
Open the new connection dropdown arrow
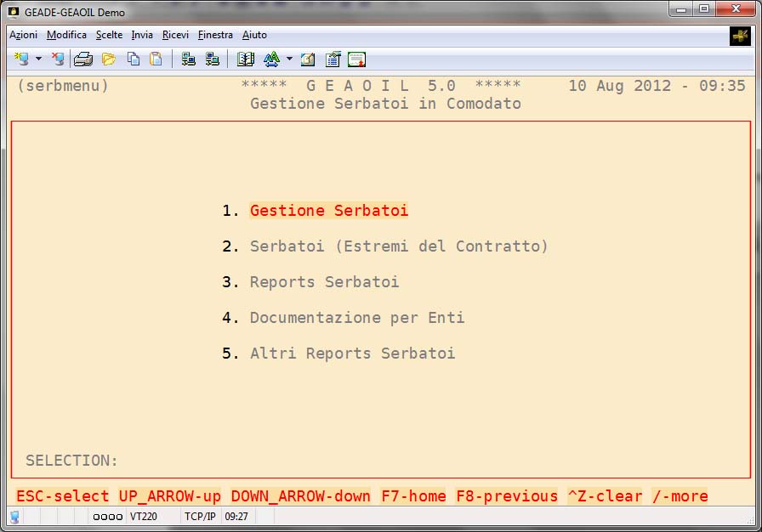[38, 59]
